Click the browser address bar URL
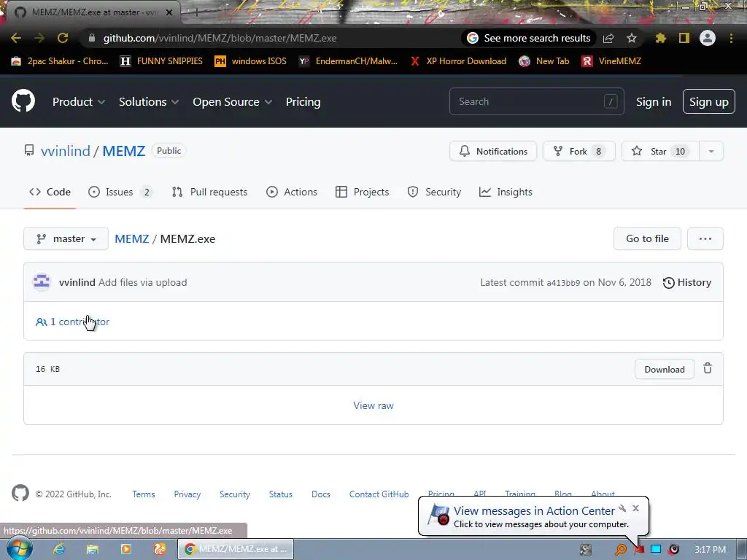The width and height of the screenshot is (747, 560). [220, 38]
